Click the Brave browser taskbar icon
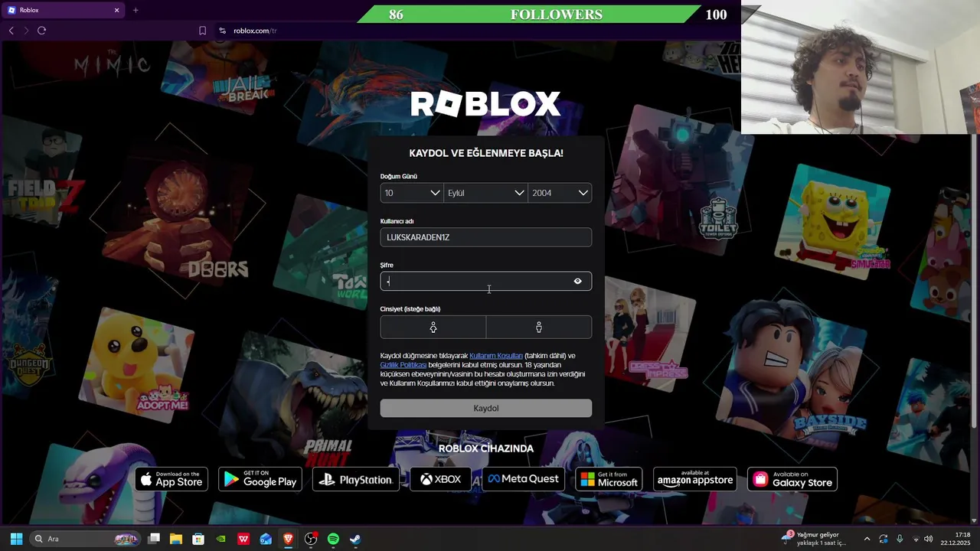This screenshot has width=980, height=551. click(x=289, y=539)
